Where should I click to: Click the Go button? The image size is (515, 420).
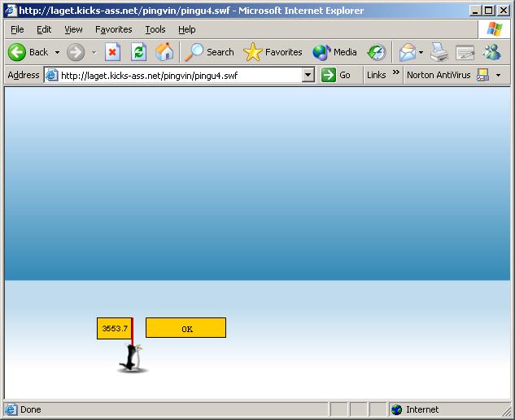click(335, 75)
